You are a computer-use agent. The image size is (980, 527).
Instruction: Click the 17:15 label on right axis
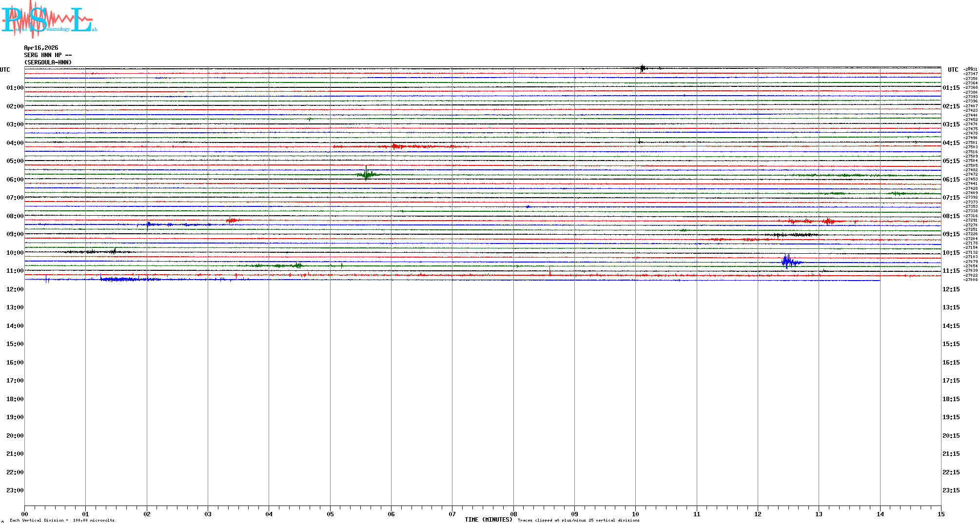click(951, 381)
